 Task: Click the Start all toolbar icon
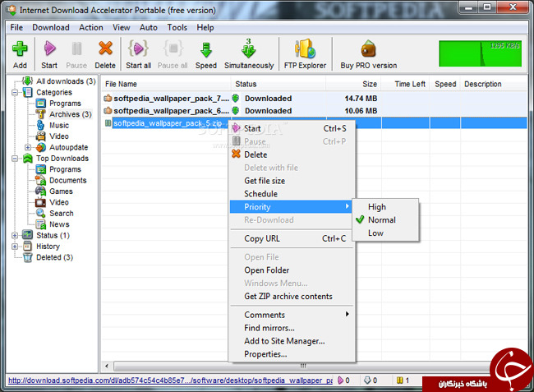coord(138,53)
